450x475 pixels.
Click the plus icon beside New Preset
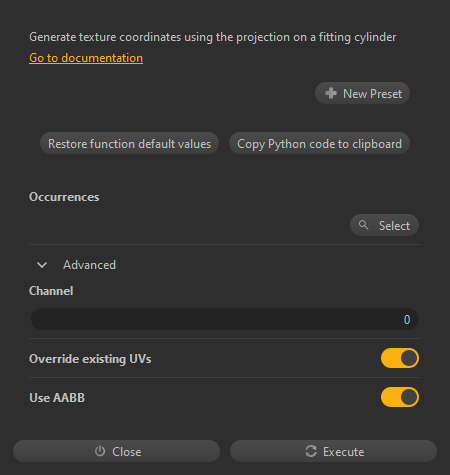click(x=331, y=93)
